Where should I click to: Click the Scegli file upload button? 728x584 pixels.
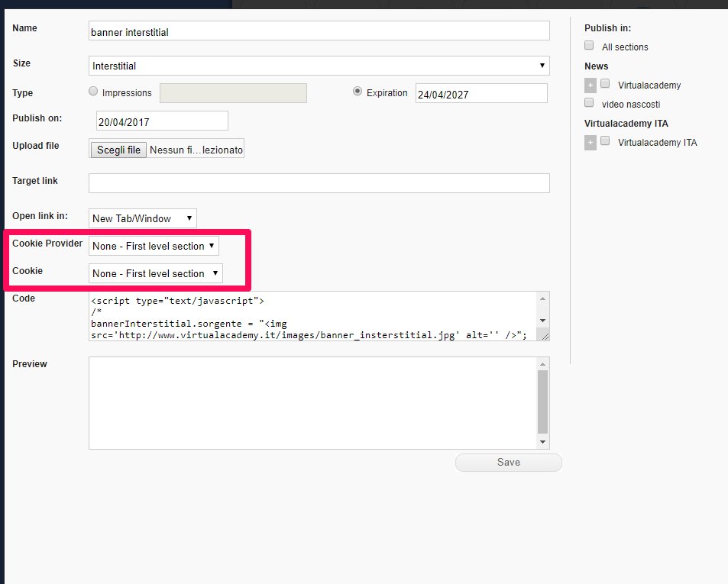point(118,150)
